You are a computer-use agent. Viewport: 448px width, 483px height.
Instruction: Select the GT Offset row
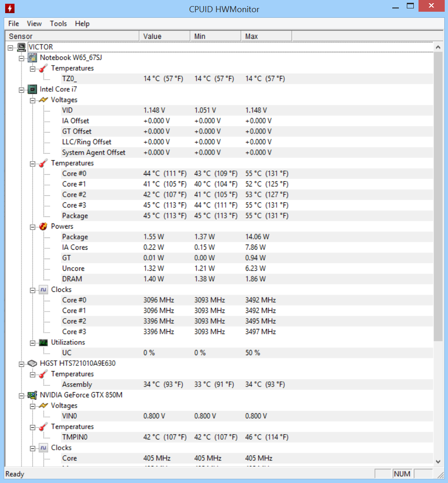(247, 132)
